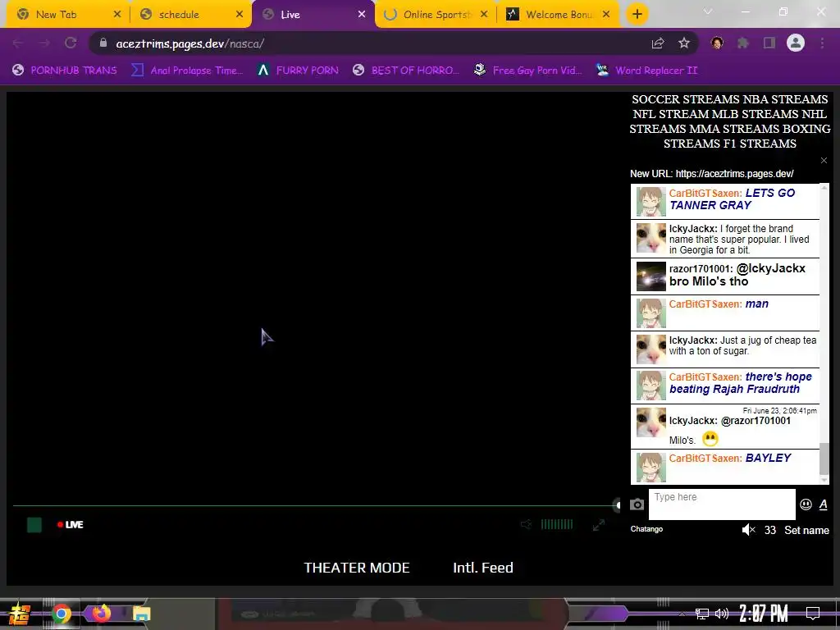Click IckyJackx name on cheap tea message
Screen dimensions: 840x630
[x=692, y=340]
